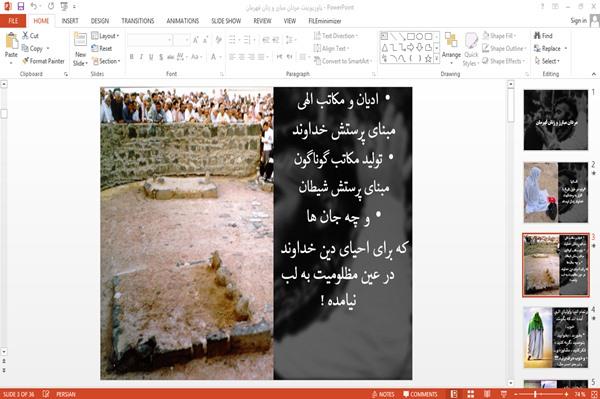Switch to Reading View icon
600x399 pixels.
point(487,394)
